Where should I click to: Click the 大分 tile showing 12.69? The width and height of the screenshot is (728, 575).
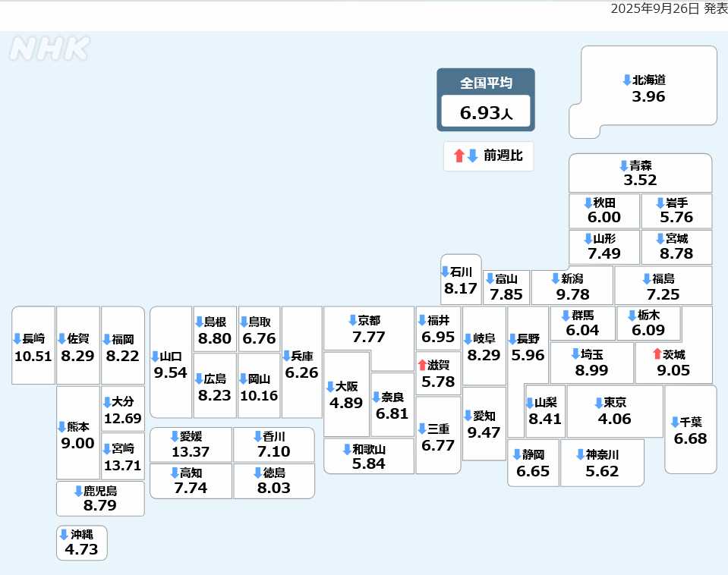point(123,409)
